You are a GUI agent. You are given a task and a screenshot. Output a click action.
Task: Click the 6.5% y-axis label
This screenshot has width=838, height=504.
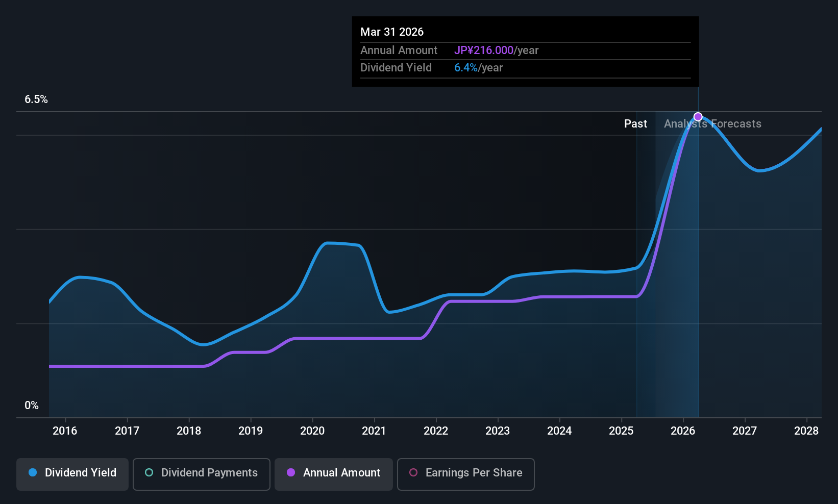coord(36,99)
